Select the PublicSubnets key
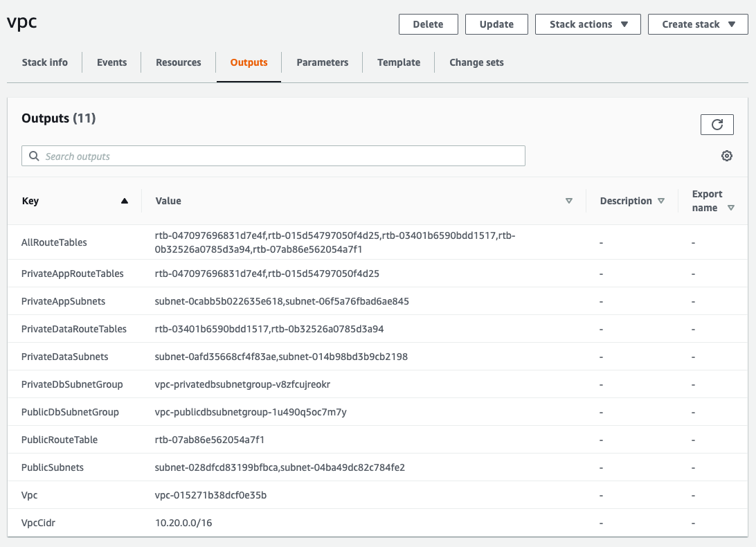756x547 pixels. pyautogui.click(x=53, y=467)
